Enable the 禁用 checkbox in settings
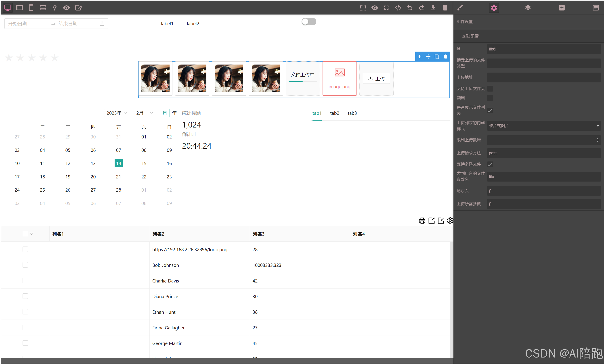604x364 pixels. click(490, 98)
